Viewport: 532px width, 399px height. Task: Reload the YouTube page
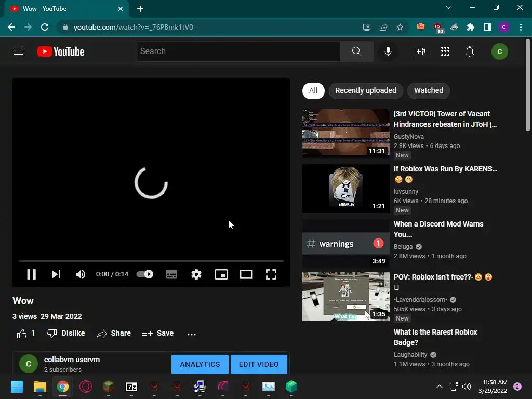tap(45, 27)
